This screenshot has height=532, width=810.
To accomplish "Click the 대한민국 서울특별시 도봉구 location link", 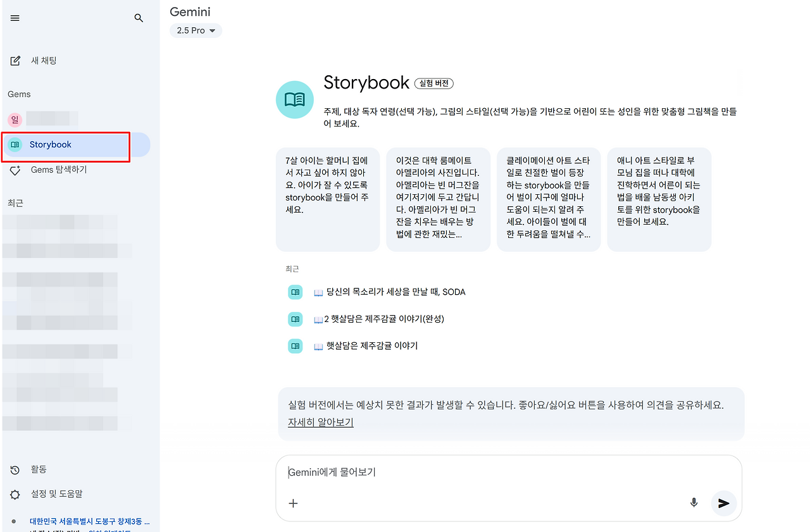I will [x=90, y=522].
